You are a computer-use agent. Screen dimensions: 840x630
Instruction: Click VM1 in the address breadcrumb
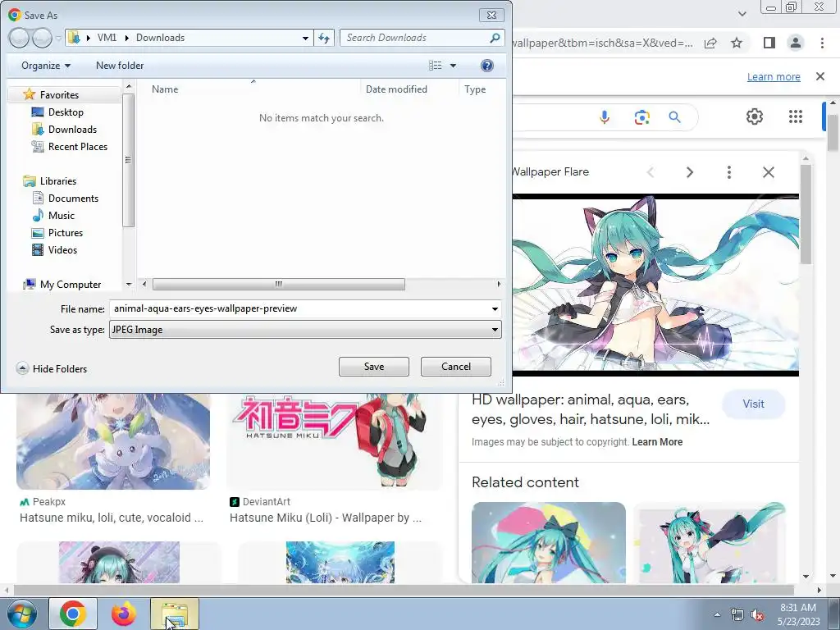click(107, 38)
